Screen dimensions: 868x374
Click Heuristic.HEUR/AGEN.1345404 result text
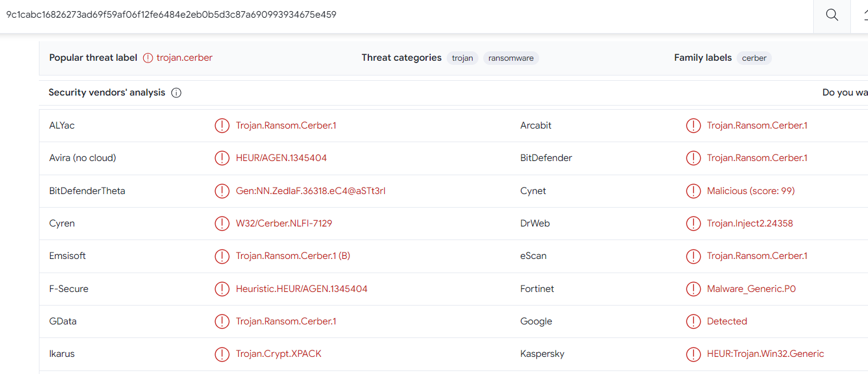click(x=302, y=289)
